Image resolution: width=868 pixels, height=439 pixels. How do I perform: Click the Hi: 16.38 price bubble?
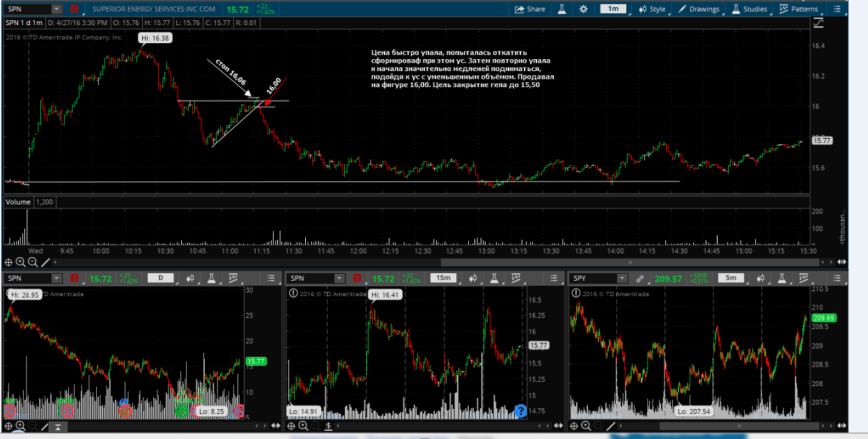point(155,38)
